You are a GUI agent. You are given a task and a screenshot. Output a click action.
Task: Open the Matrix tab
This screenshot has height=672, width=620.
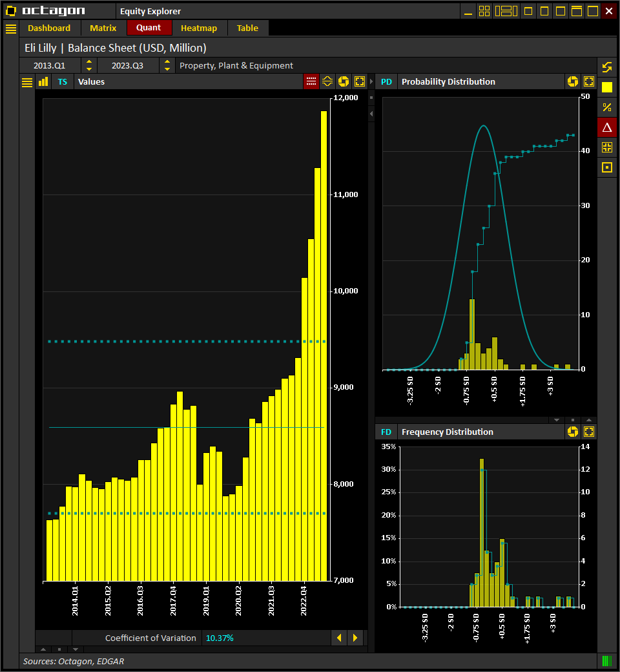103,28
